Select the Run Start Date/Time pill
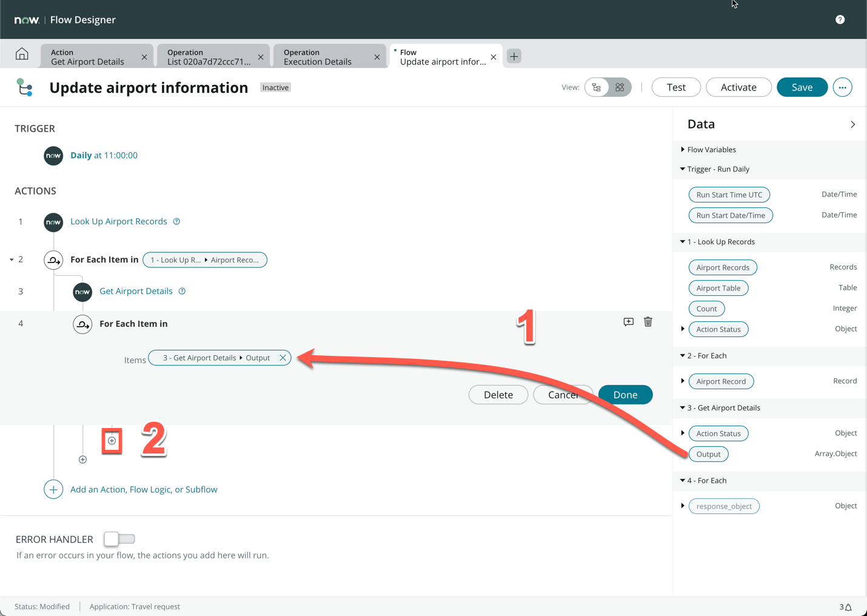This screenshot has width=867, height=616. point(731,215)
